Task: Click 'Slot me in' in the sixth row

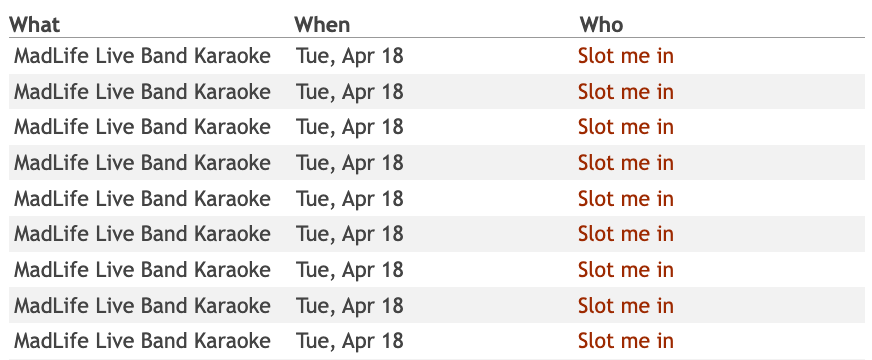Action: [626, 234]
